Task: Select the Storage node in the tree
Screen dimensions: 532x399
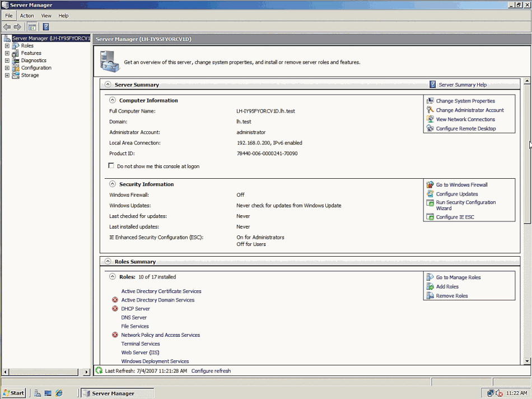Action: (x=30, y=75)
